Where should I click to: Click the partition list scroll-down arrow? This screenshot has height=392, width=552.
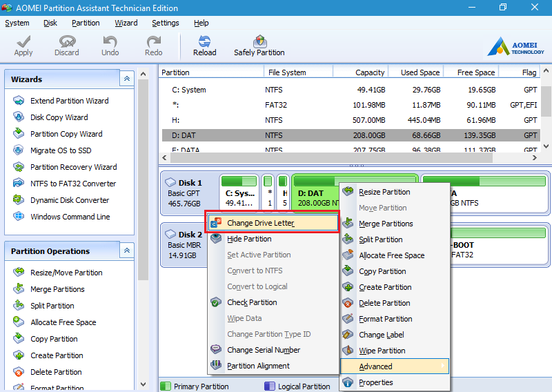546,146
